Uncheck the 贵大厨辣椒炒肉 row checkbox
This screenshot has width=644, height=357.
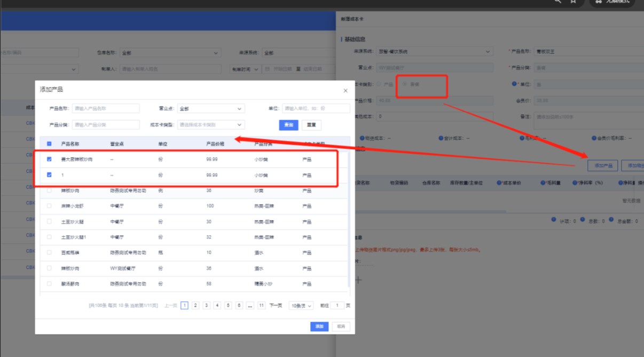[49, 159]
